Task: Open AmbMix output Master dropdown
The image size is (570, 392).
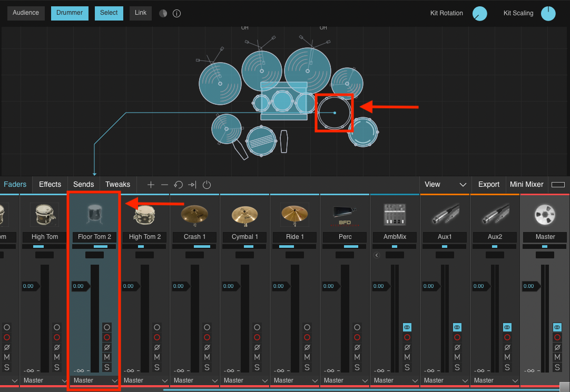Action: pos(396,380)
